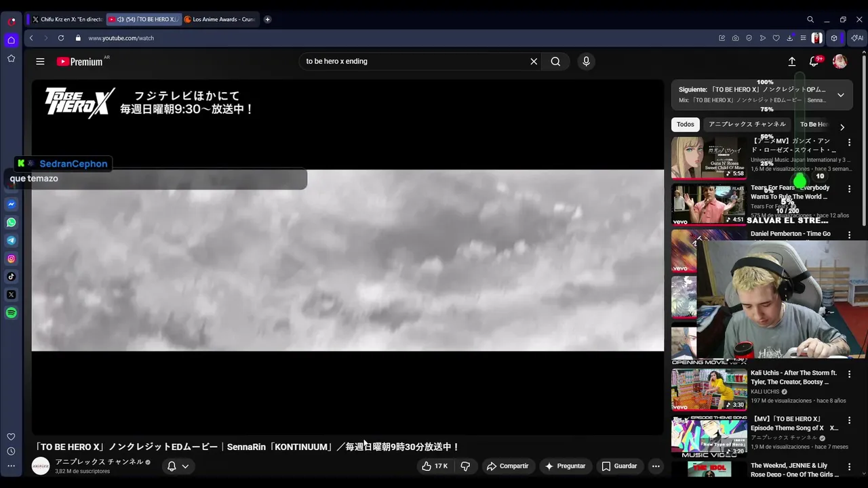Open Instagram in the Opera sidebar

tap(12, 258)
